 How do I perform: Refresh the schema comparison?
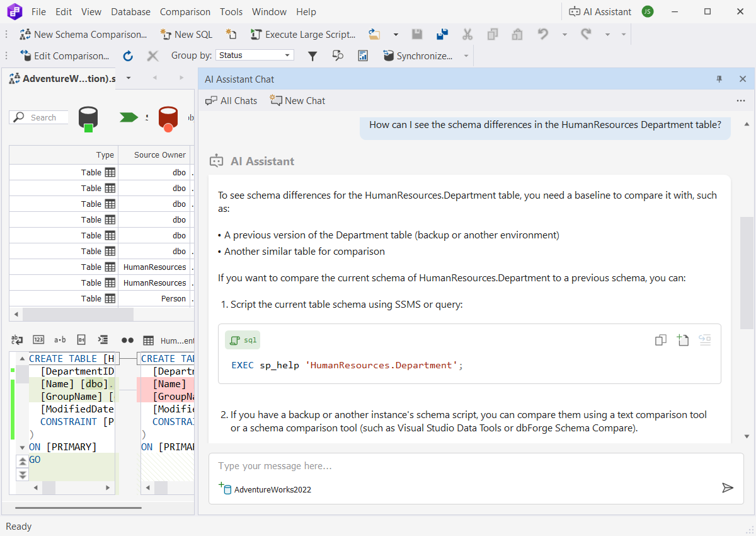pyautogui.click(x=128, y=55)
